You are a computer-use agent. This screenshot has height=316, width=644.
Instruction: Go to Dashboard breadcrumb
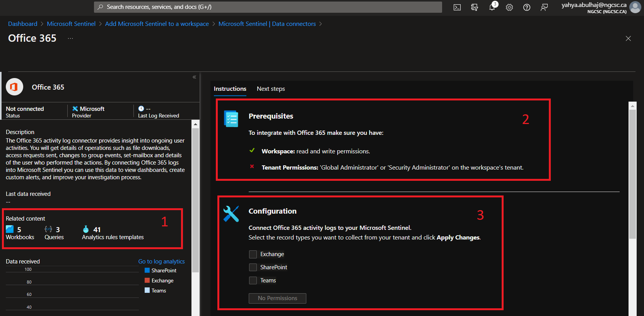click(23, 24)
